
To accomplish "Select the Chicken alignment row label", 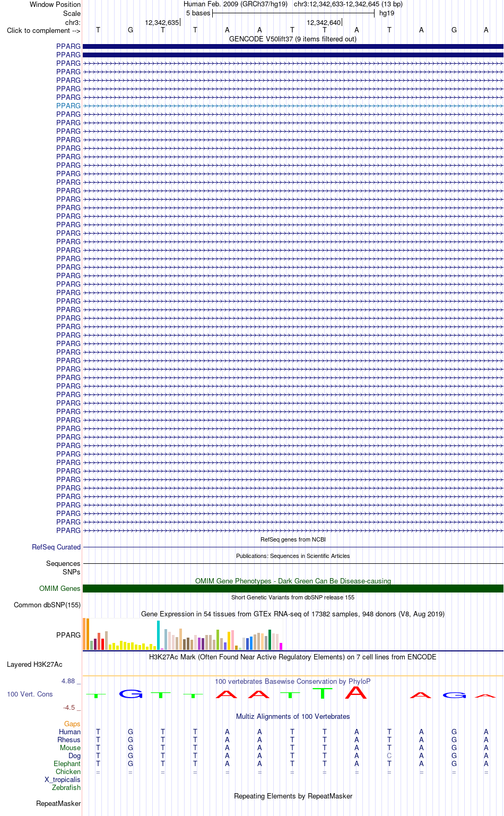I will (x=68, y=771).
